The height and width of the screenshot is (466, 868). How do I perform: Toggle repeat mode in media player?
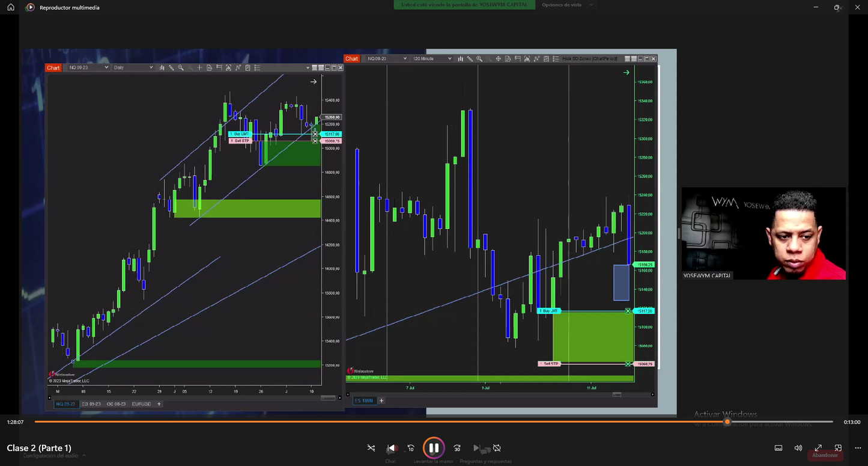pyautogui.click(x=497, y=448)
